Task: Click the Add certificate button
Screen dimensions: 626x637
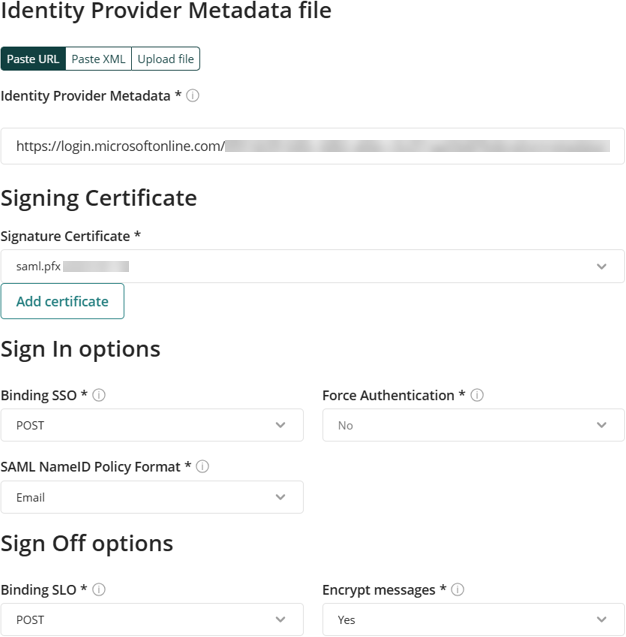Action: (x=63, y=301)
